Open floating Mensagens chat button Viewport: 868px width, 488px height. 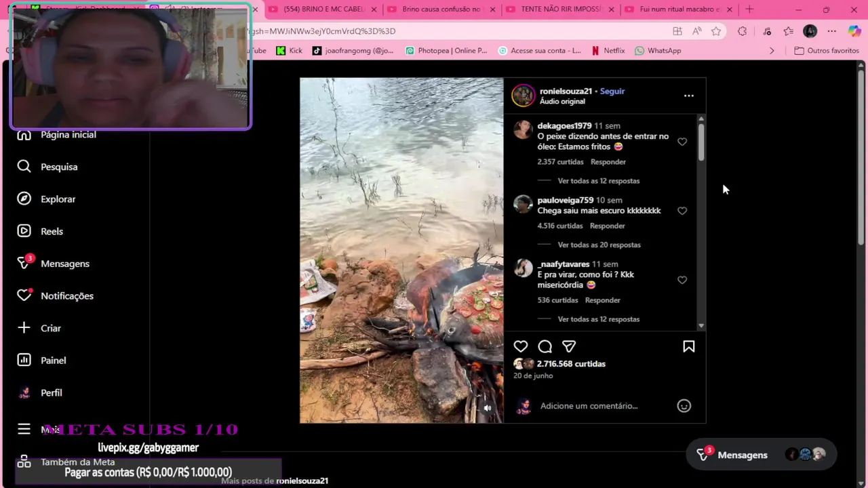pyautogui.click(x=761, y=455)
